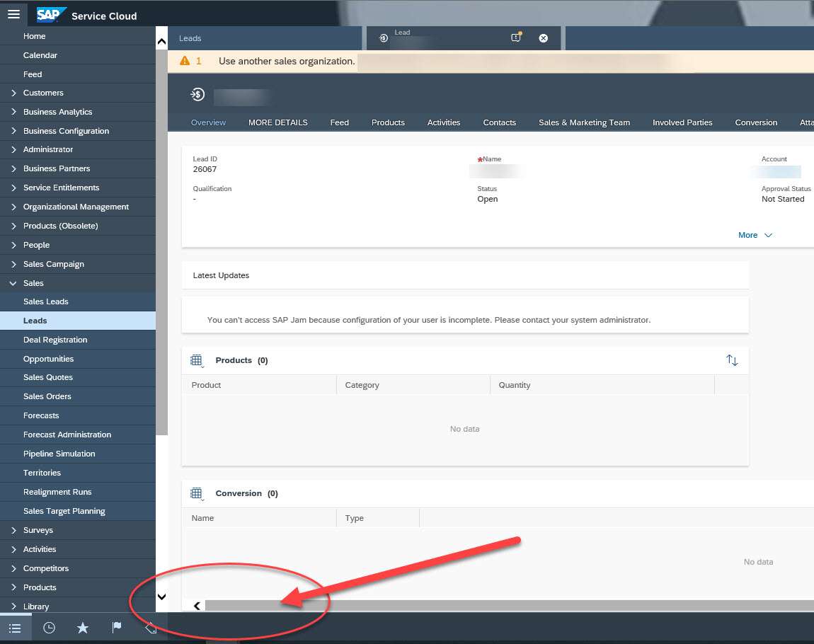Expand Service Entitlements

(78, 188)
